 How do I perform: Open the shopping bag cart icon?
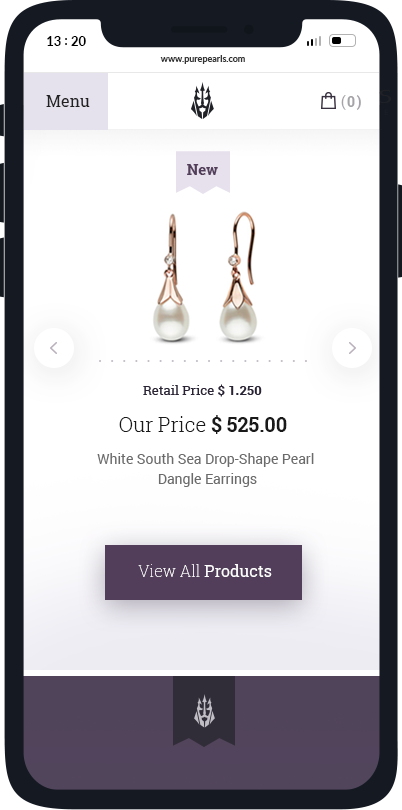328,101
